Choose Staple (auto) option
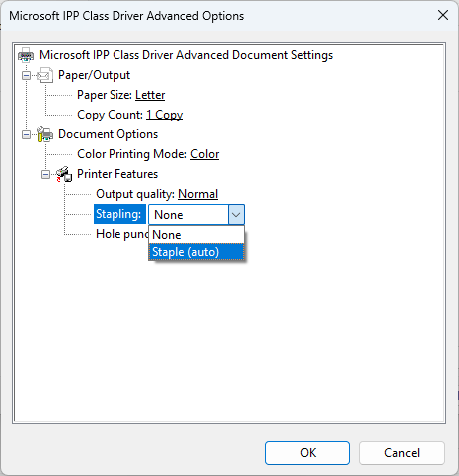This screenshot has width=459, height=476. coord(196,252)
